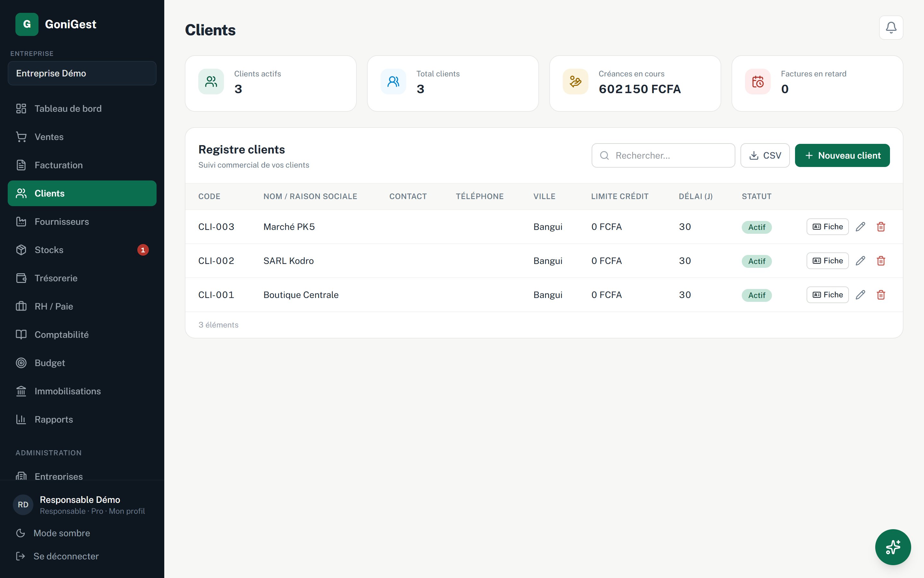Click the GoniGest logo icon
924x578 pixels.
(27, 24)
